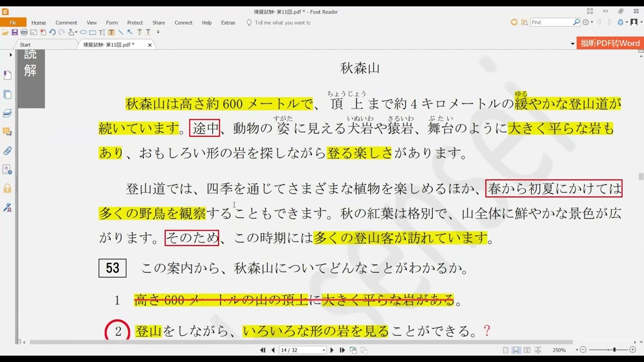The image size is (644, 362).
Task: Open the ribbon display mode grid icon
Action: [x=590, y=11]
